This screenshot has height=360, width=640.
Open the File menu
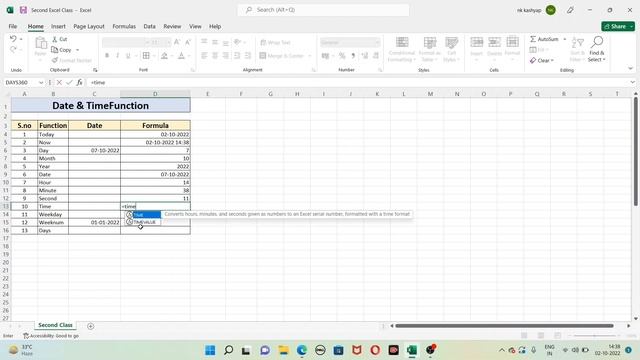coord(13,26)
